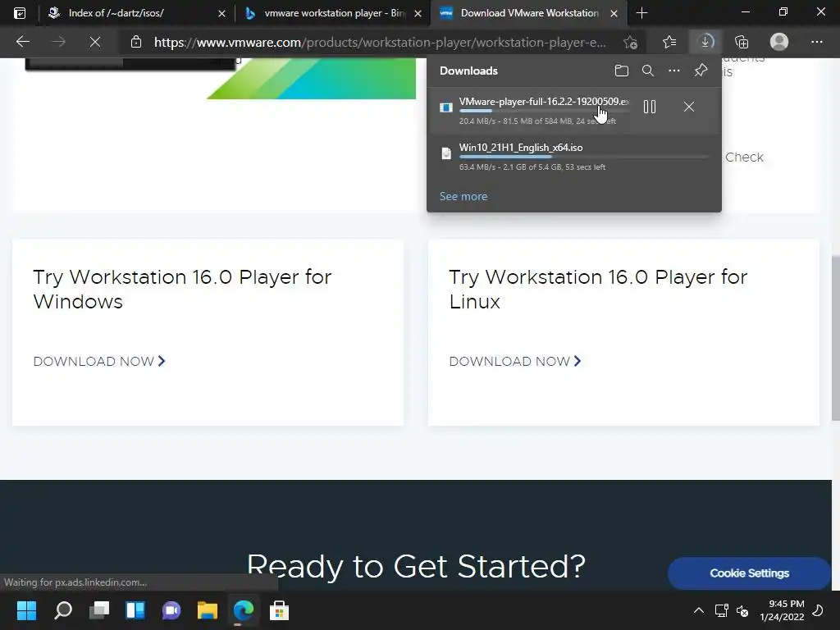Search downloads using magnifier icon

pos(648,71)
